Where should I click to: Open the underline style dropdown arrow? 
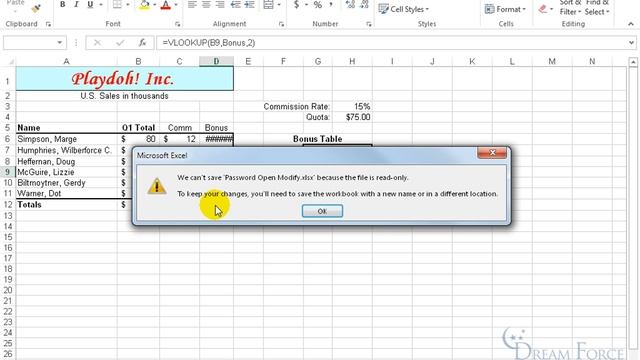(101, 5)
